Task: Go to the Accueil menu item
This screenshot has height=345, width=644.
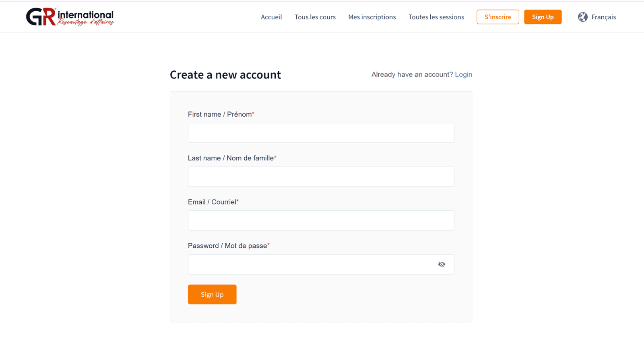Action: [x=271, y=17]
